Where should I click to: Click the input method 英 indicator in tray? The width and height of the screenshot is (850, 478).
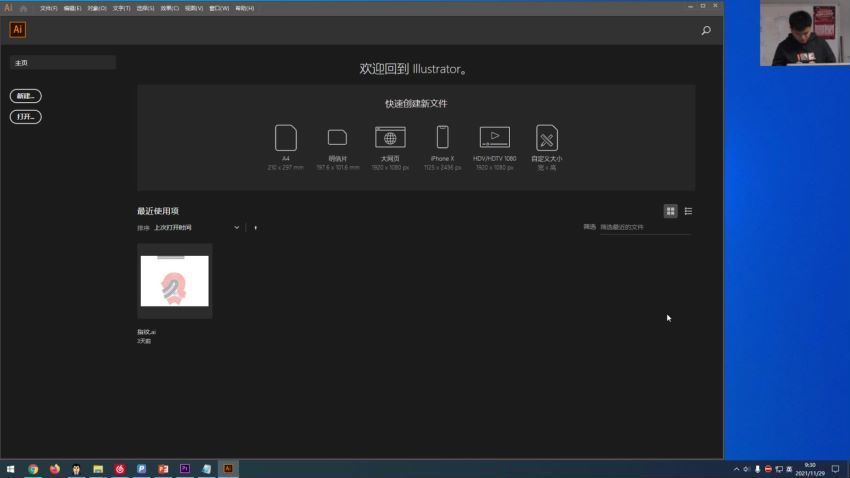point(789,469)
